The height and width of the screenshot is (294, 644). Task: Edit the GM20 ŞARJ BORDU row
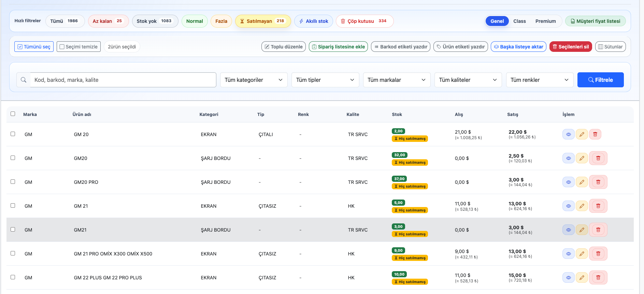582,158
